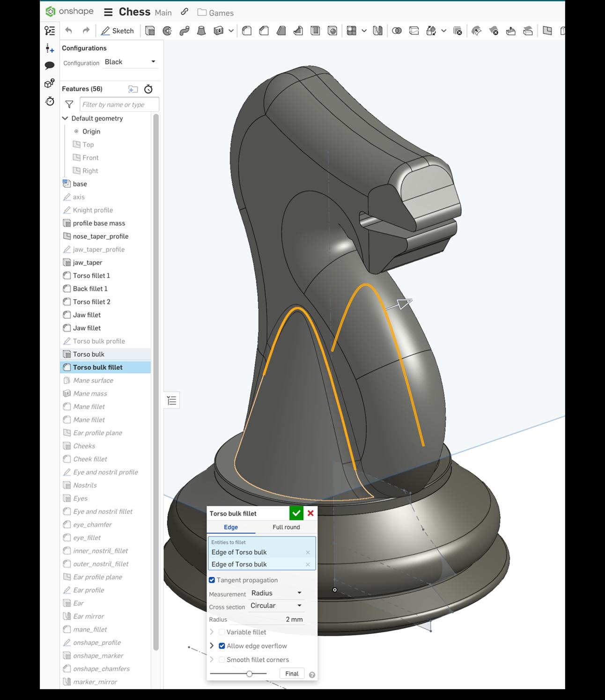Image resolution: width=605 pixels, height=700 pixels.
Task: Collapse the Default geometry tree group
Action: point(66,118)
